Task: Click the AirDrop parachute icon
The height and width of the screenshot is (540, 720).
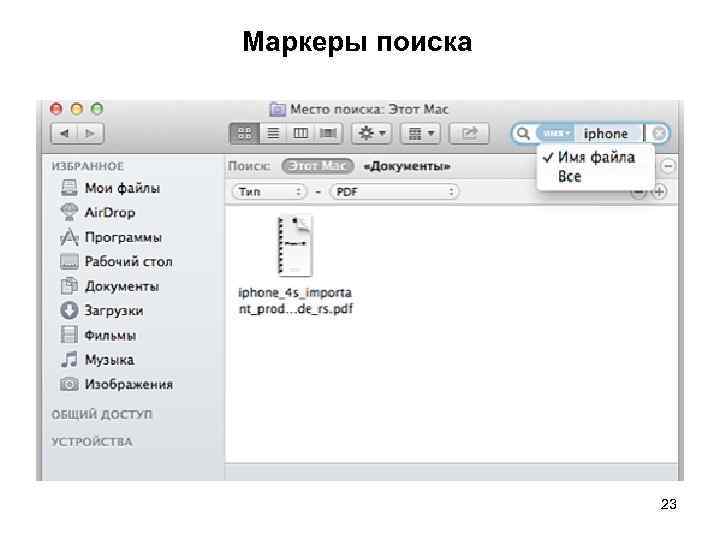Action: pos(69,212)
